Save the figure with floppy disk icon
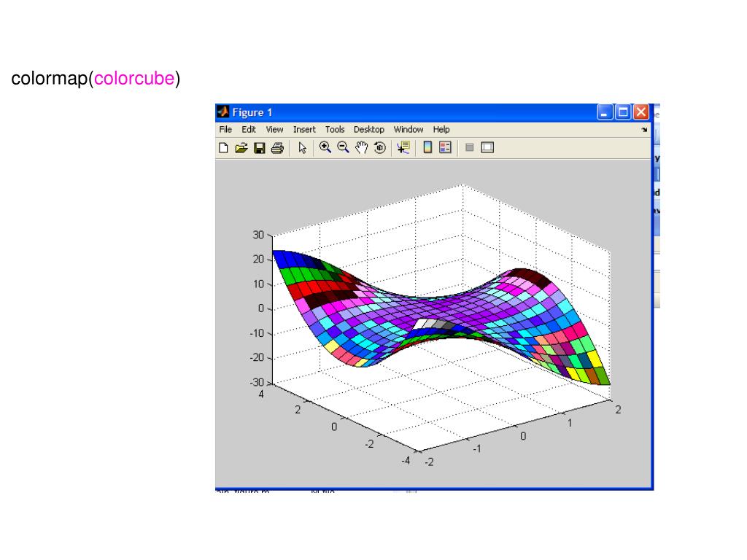747x560 pixels. (259, 147)
